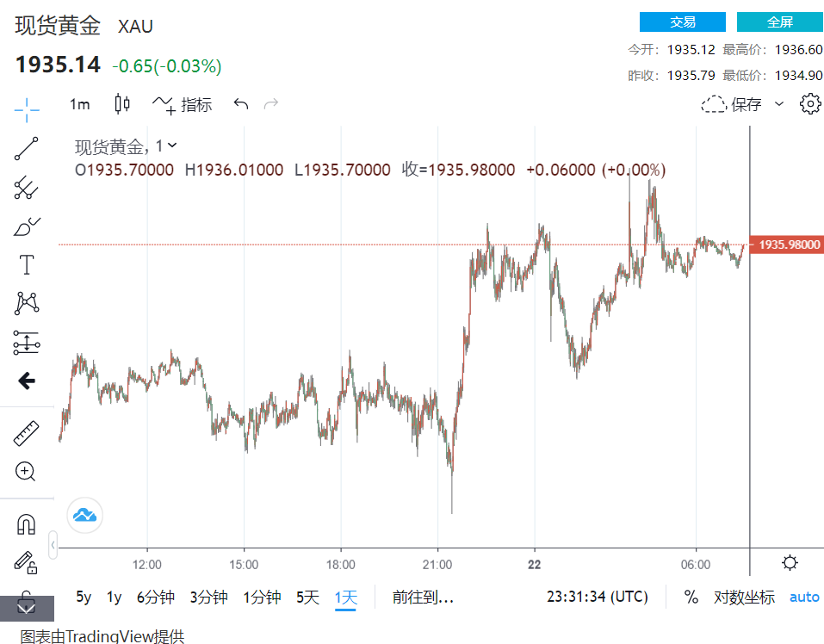Click the 全屏 fullscreen button
824x644 pixels.
[780, 22]
